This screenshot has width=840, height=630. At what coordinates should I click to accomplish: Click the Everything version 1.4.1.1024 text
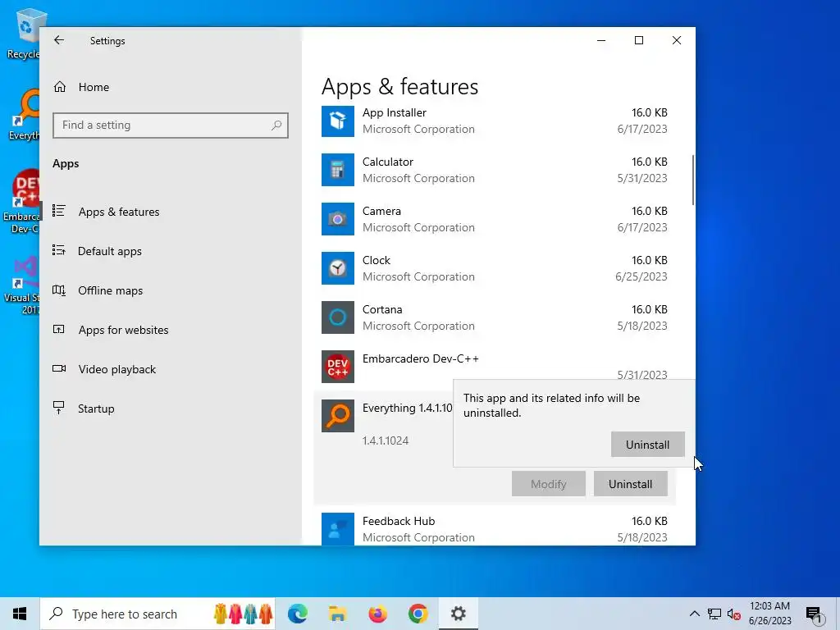(386, 441)
